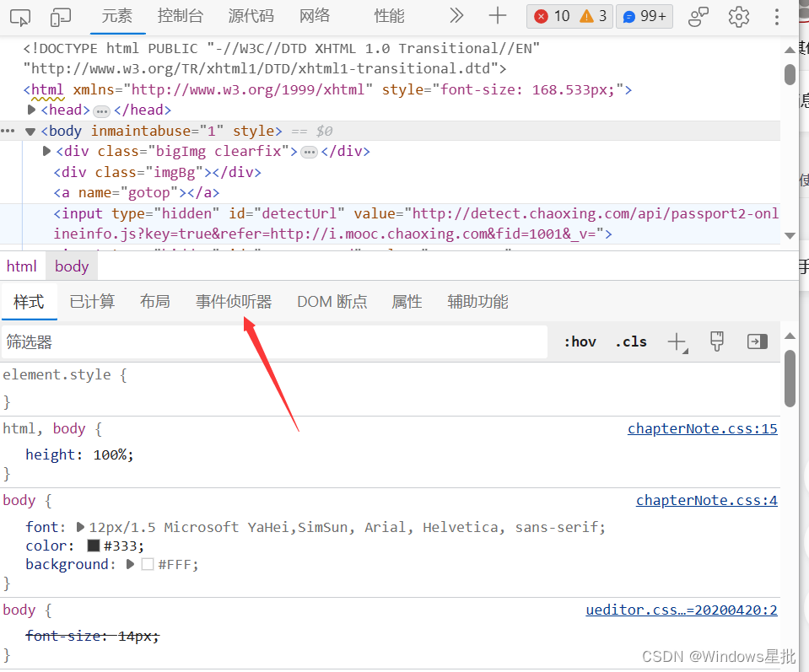Open chapterNote.css:4 source link

(706, 500)
